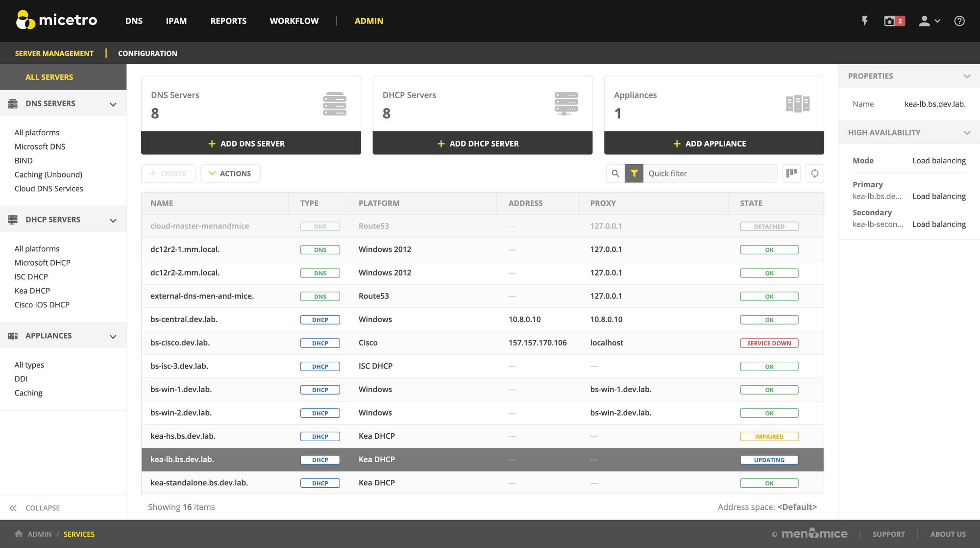Viewport: 980px width, 548px height.
Task: Click the DNS Servers panel icon in sidebar
Action: (x=12, y=104)
